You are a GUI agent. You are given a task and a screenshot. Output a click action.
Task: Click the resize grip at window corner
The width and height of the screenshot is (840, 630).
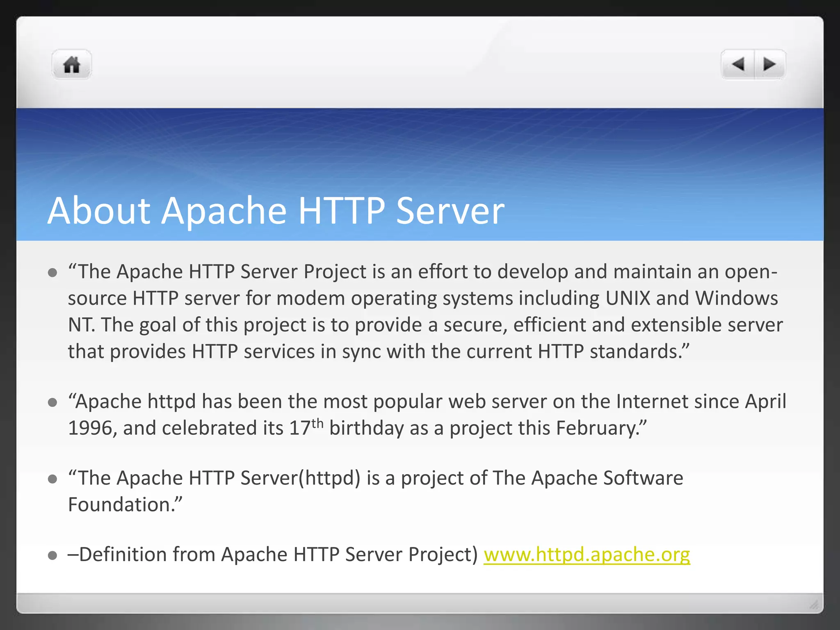tap(814, 604)
